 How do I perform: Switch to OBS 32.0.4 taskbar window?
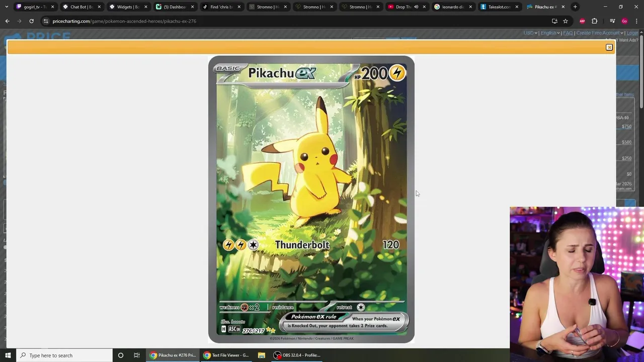click(x=297, y=355)
